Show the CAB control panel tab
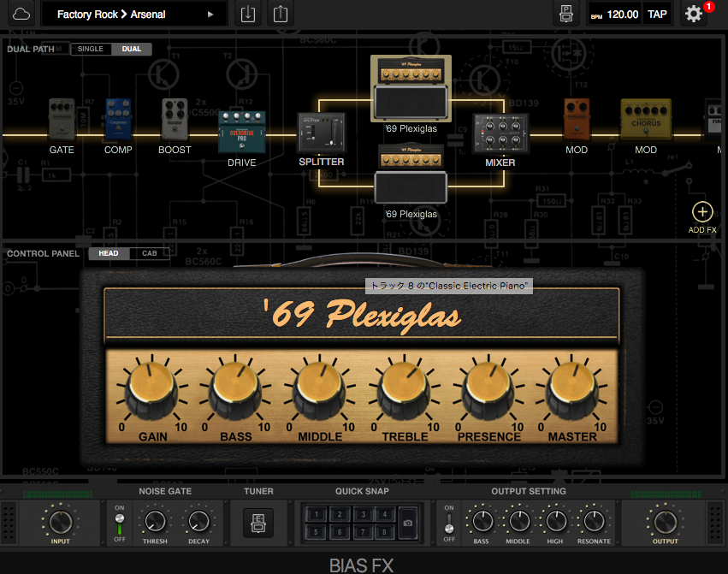The image size is (728, 574). coord(150,253)
